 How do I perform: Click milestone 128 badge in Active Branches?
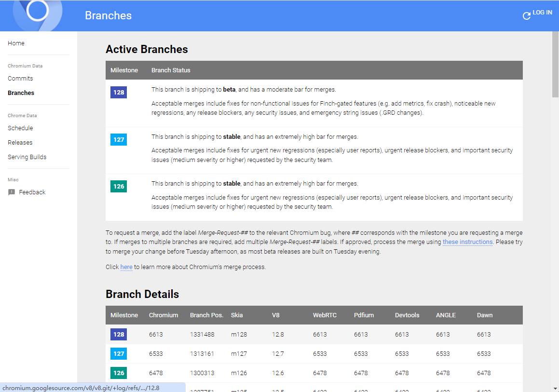coord(119,93)
